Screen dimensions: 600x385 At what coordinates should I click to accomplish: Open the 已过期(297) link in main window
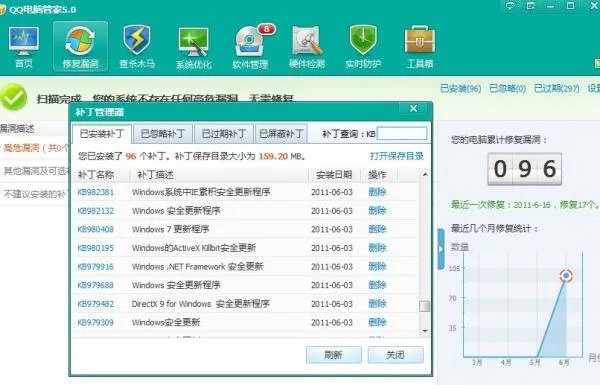[556, 89]
